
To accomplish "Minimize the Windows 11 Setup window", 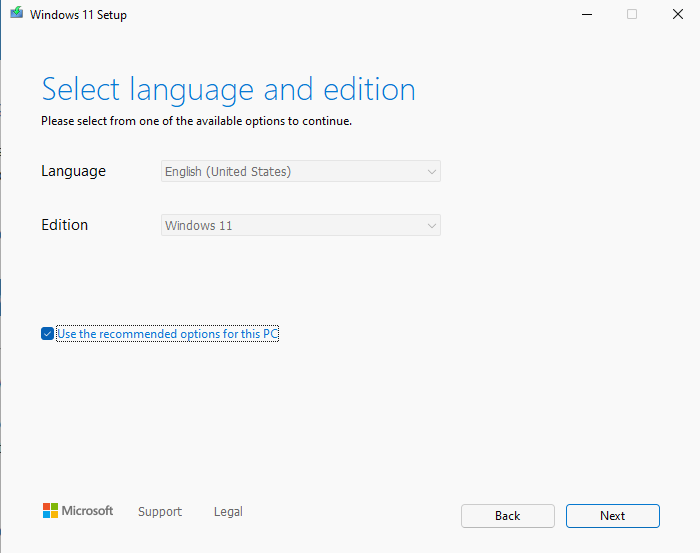I will (587, 14).
